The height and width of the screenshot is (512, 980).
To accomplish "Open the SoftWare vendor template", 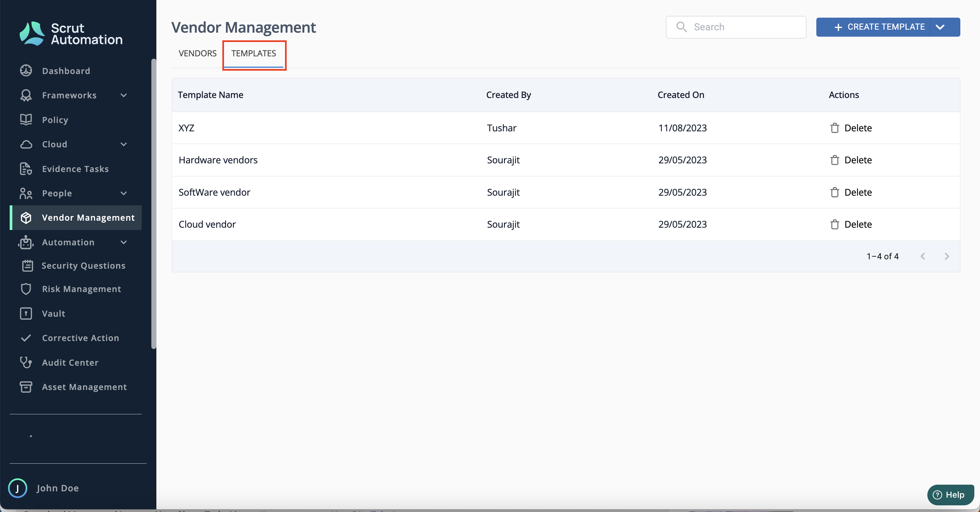I will point(566,192).
